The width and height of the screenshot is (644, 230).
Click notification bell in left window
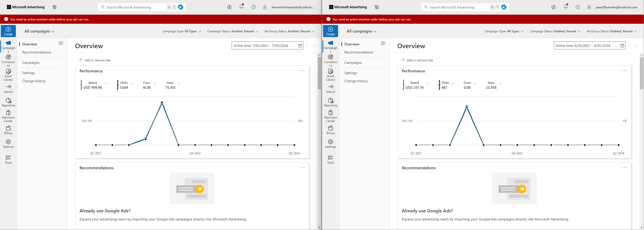[x=241, y=7]
